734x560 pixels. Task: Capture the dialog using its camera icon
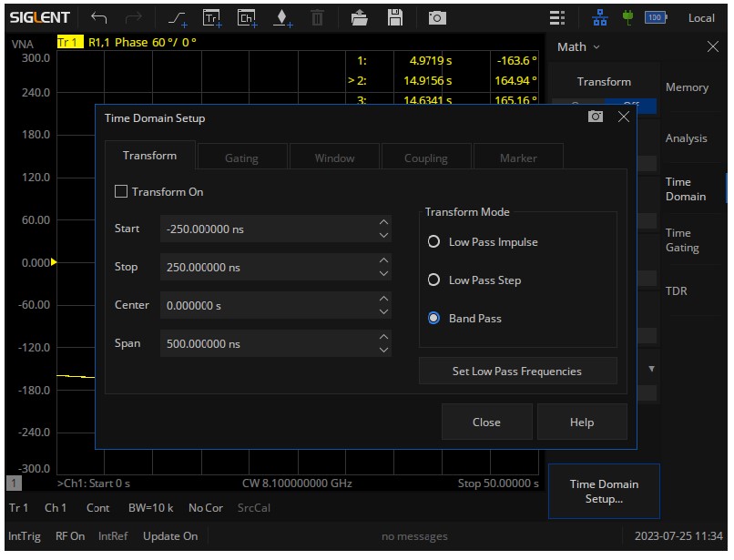tap(596, 117)
